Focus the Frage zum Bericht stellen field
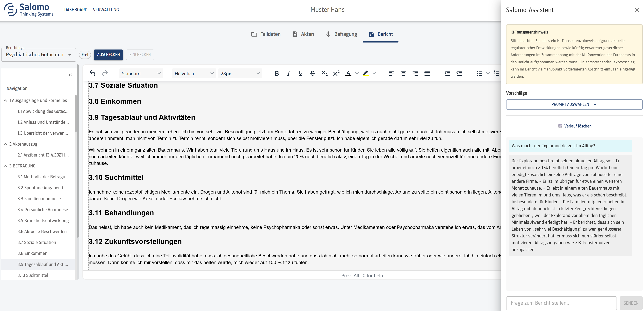This screenshot has height=311, width=644. (x=561, y=303)
